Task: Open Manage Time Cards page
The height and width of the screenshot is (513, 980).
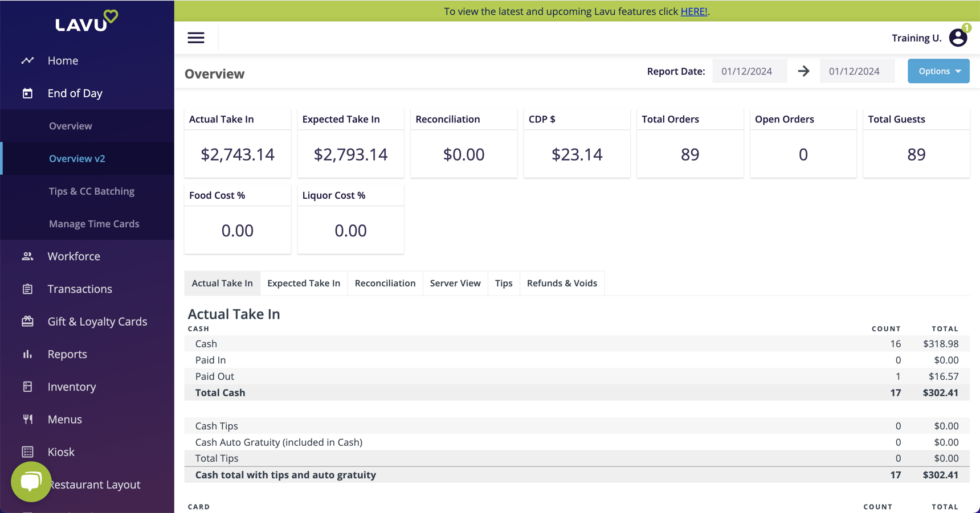Action: (94, 224)
